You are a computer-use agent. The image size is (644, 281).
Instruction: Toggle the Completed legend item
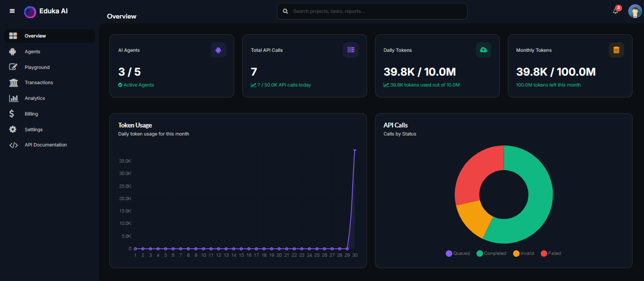coord(491,253)
